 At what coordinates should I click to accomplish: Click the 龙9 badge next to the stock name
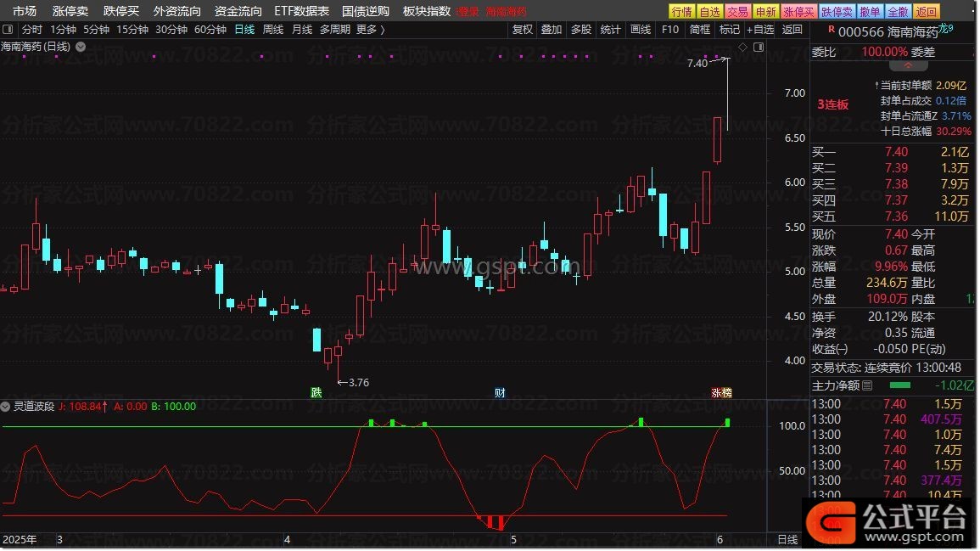[x=946, y=28]
